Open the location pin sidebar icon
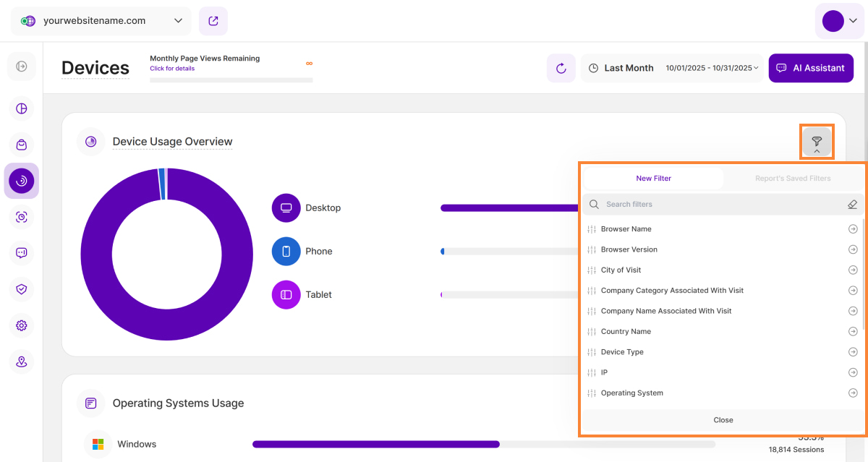868x462 pixels. click(22, 362)
